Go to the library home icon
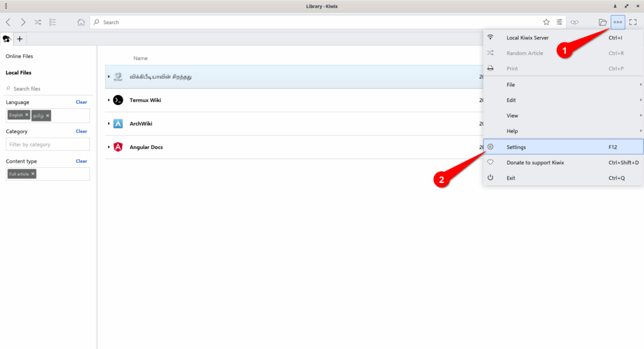The image size is (644, 349). pyautogui.click(x=81, y=22)
